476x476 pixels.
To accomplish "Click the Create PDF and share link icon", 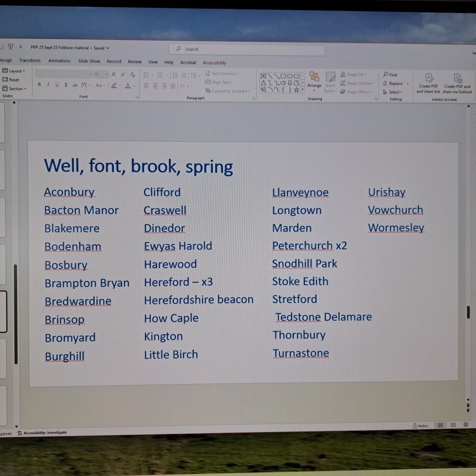I will [429, 79].
